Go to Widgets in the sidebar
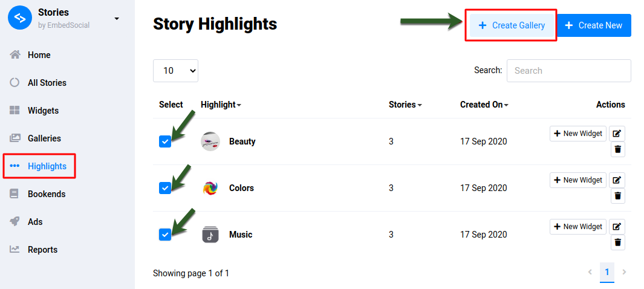This screenshot has height=289, width=644. [43, 111]
